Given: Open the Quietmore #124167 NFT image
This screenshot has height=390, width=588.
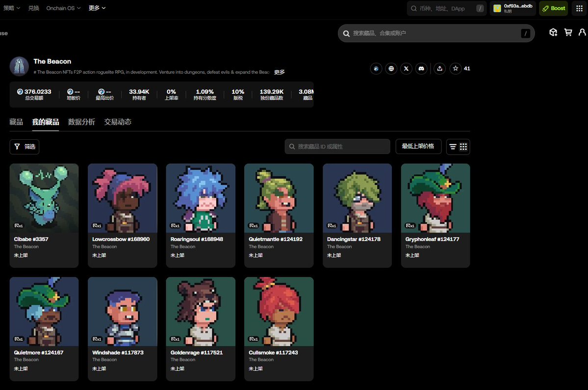Looking at the screenshot, I should [x=44, y=312].
